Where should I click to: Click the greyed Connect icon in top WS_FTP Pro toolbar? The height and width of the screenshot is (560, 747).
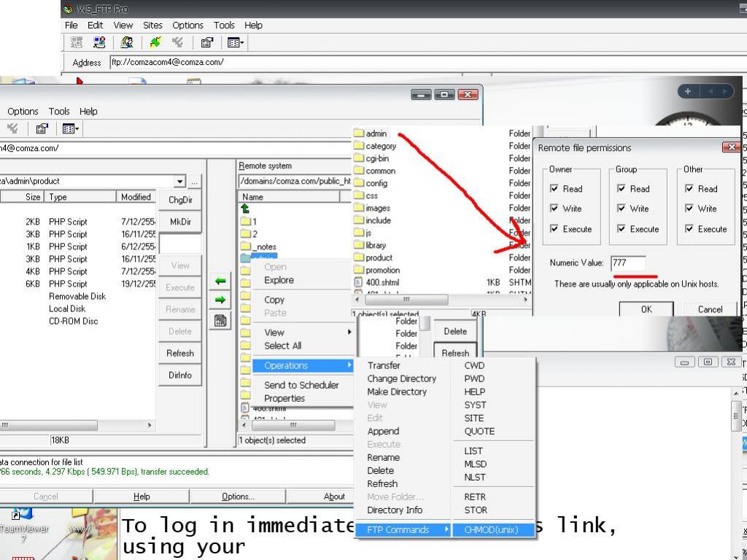click(x=76, y=42)
